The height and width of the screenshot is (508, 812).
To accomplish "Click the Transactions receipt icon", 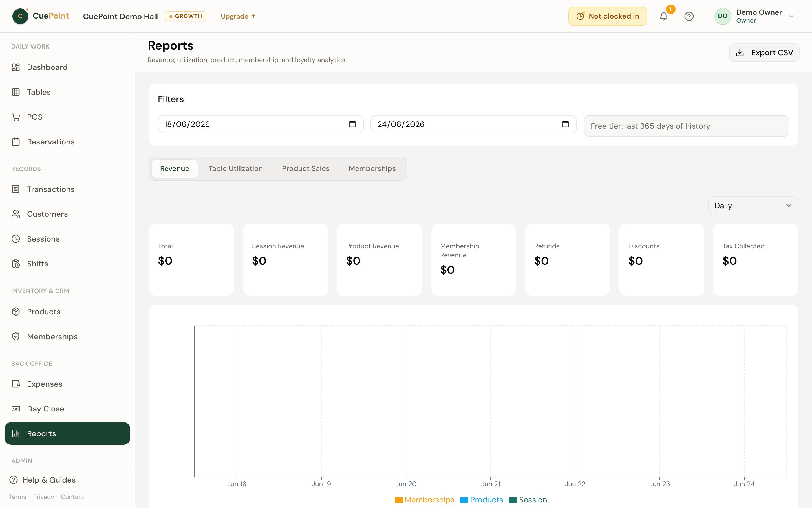I will pyautogui.click(x=16, y=189).
